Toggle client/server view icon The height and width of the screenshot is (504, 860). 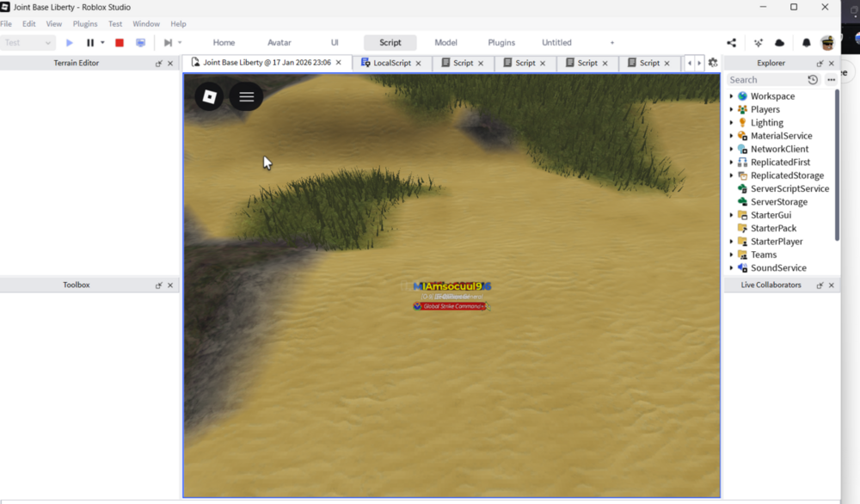coord(141,43)
